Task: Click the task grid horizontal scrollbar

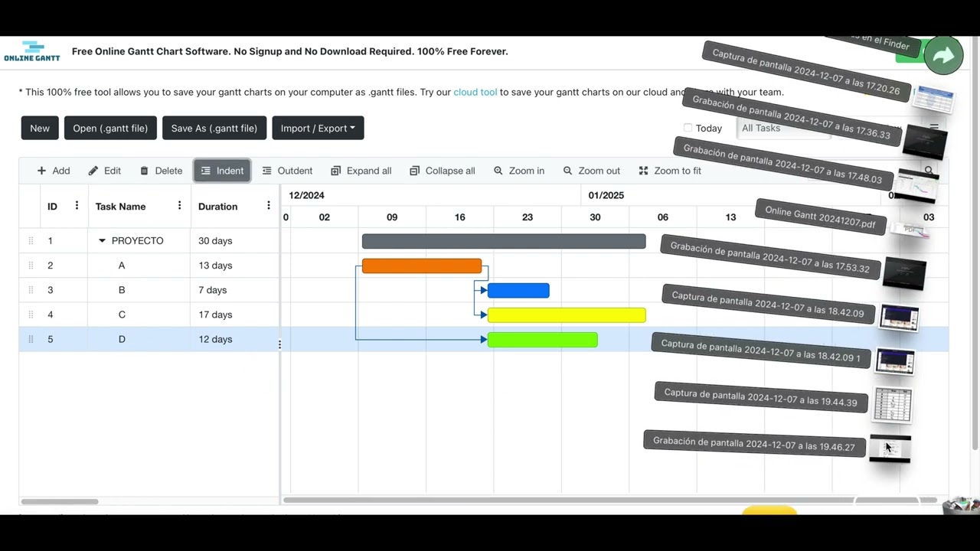Action: click(x=60, y=501)
